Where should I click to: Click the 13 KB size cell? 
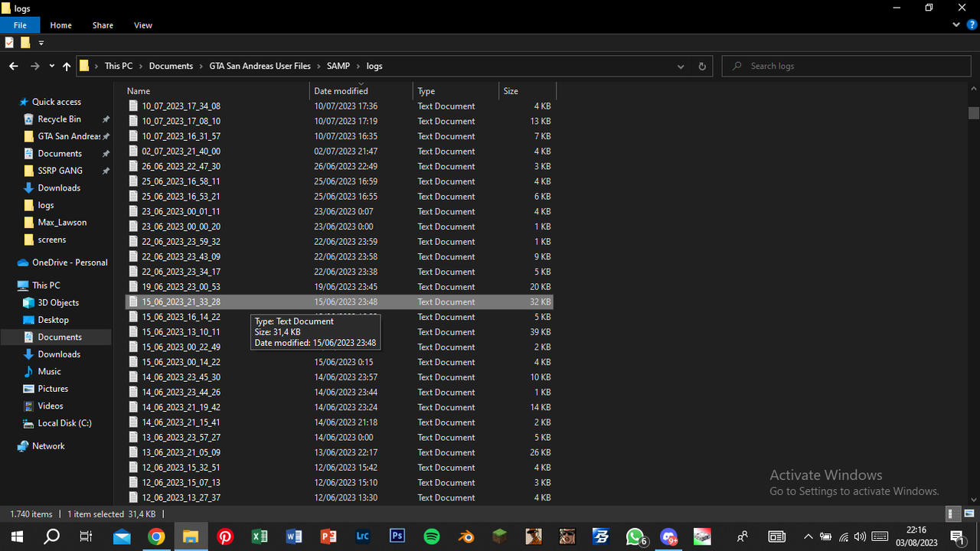(541, 122)
